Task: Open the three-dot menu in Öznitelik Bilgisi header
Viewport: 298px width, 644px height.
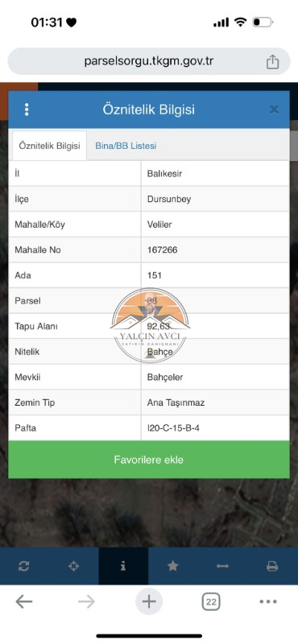Action: pos(27,109)
